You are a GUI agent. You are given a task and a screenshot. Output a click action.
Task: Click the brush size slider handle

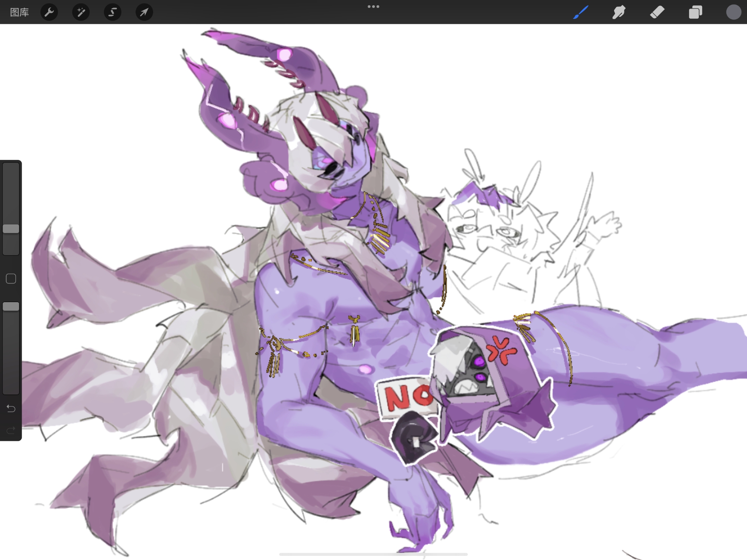point(11,229)
